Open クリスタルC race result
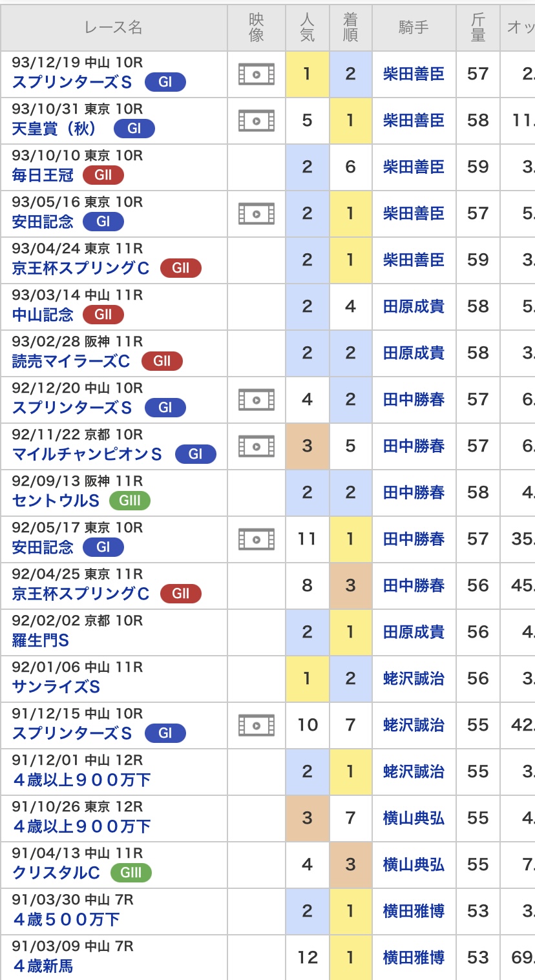 tap(56, 873)
